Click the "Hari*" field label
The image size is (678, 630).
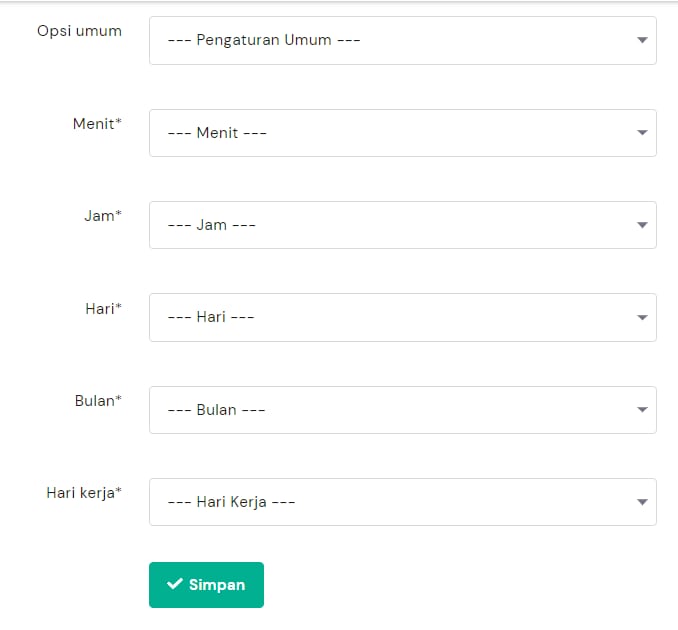click(x=103, y=308)
